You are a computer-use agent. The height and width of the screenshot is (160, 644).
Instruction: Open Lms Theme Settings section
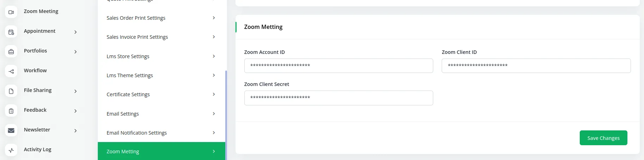[x=130, y=75]
